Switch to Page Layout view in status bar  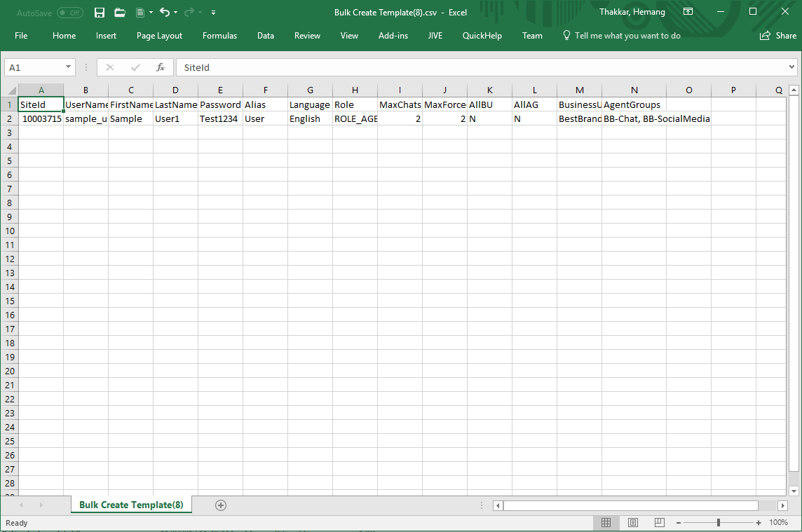coord(633,523)
